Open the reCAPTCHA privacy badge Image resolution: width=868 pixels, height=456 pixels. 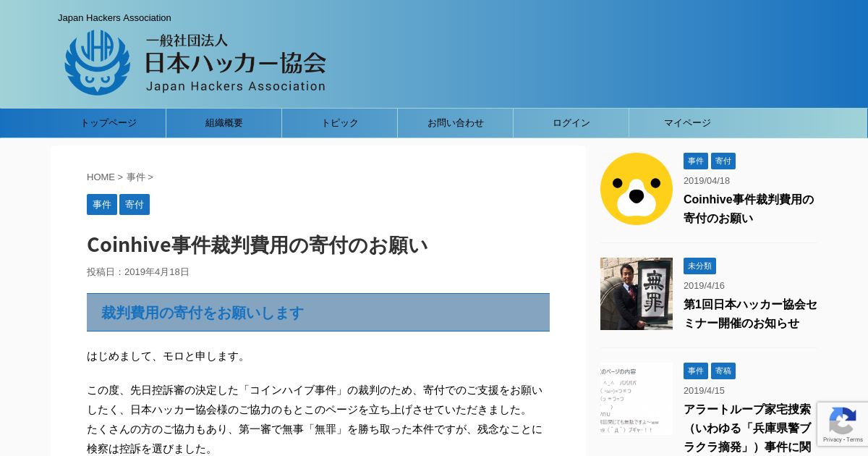click(843, 424)
